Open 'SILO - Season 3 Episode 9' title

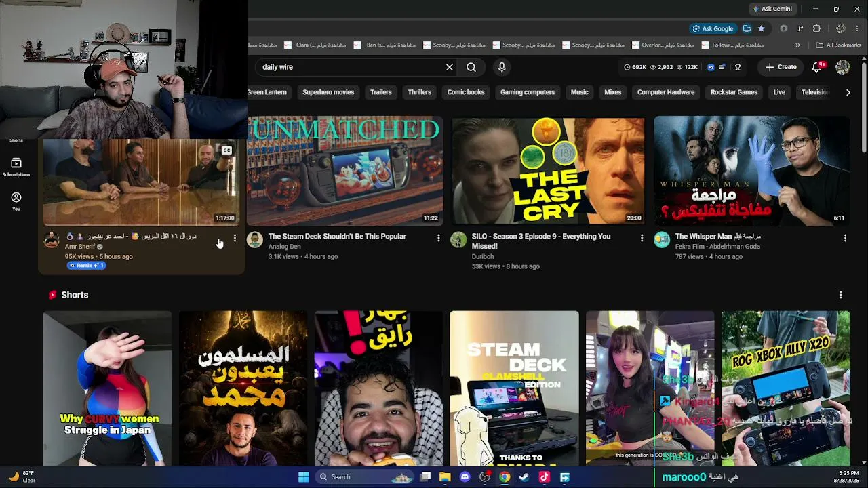pos(541,241)
